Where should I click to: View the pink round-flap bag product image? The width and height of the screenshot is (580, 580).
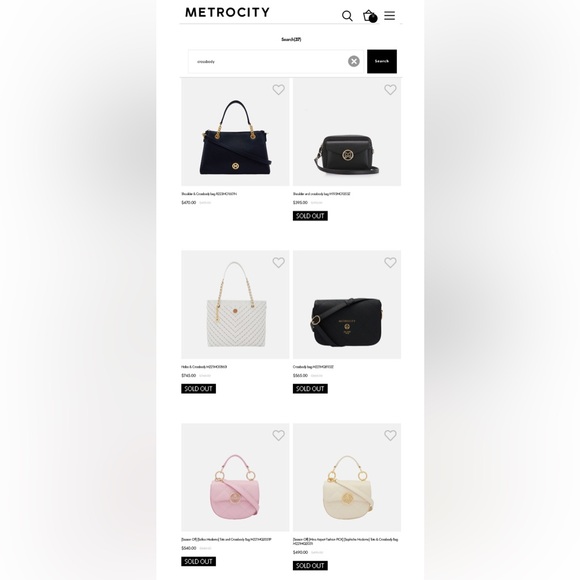click(235, 478)
